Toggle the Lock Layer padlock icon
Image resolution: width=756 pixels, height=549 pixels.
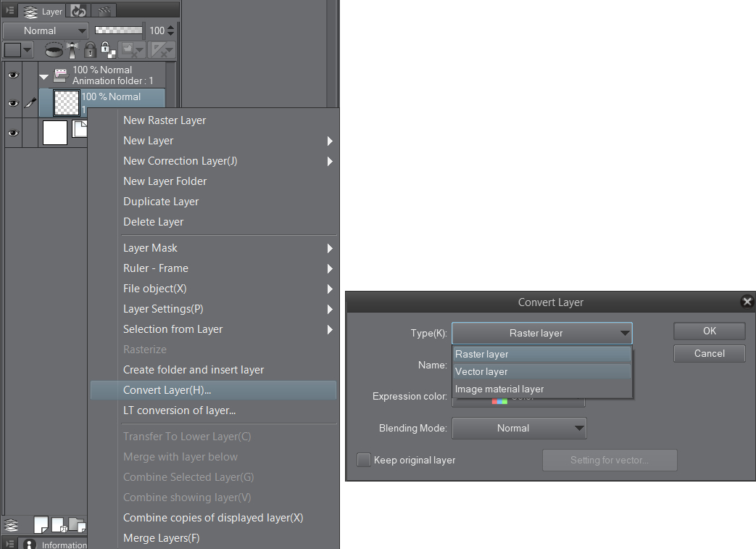point(90,50)
